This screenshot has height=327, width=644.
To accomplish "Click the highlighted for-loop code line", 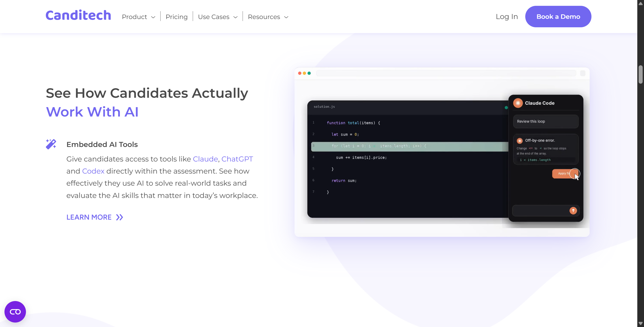I will tap(409, 146).
